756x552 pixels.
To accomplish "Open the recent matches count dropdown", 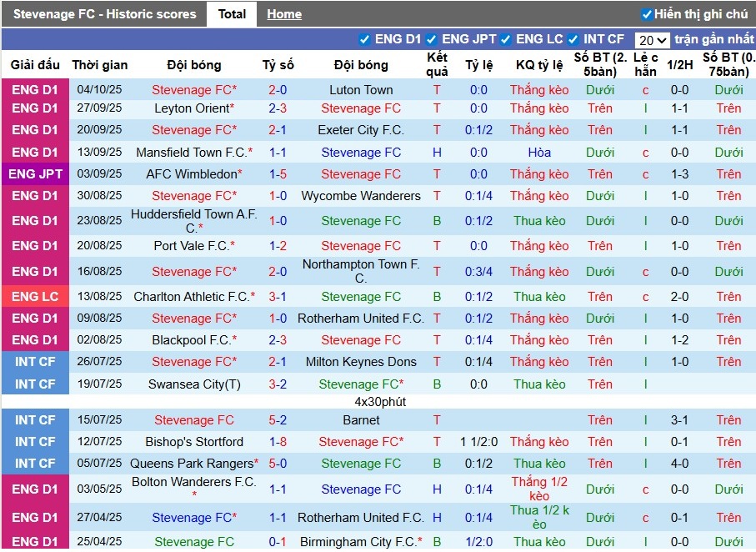I will click(x=653, y=38).
